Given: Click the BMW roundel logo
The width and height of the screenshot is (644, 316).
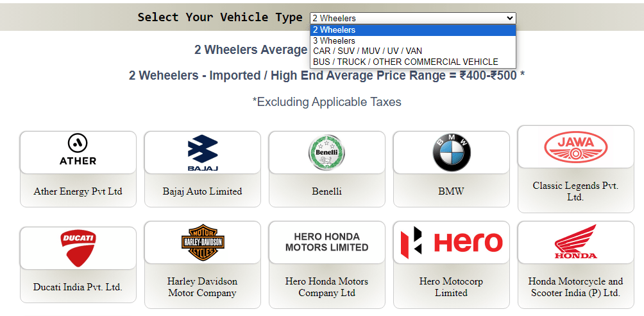Looking at the screenshot, I should coord(452,153).
